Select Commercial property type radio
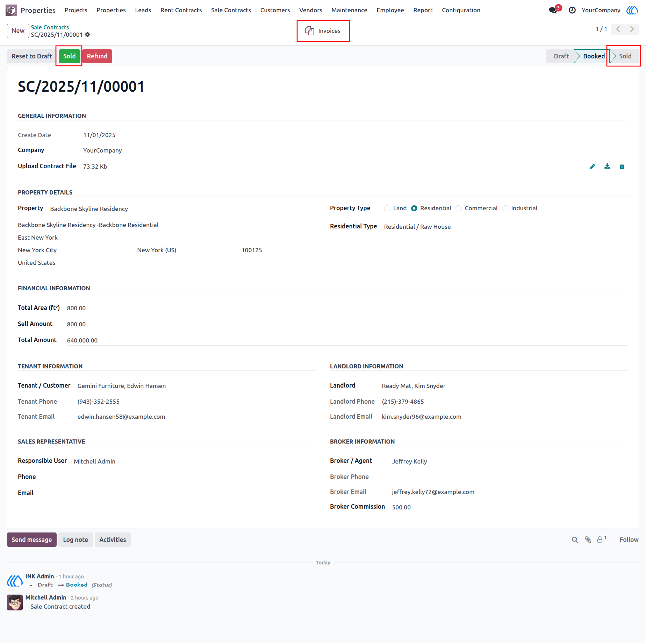The image size is (646, 644). click(x=459, y=208)
